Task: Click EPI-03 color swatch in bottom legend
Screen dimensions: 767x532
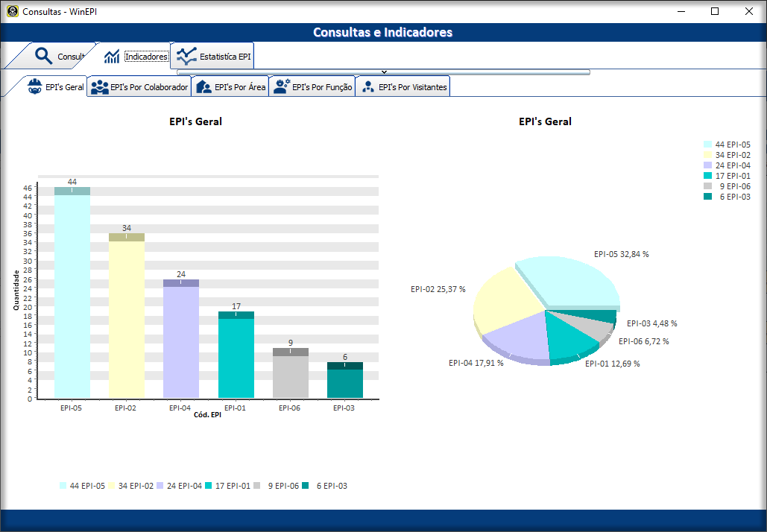Action: point(306,486)
